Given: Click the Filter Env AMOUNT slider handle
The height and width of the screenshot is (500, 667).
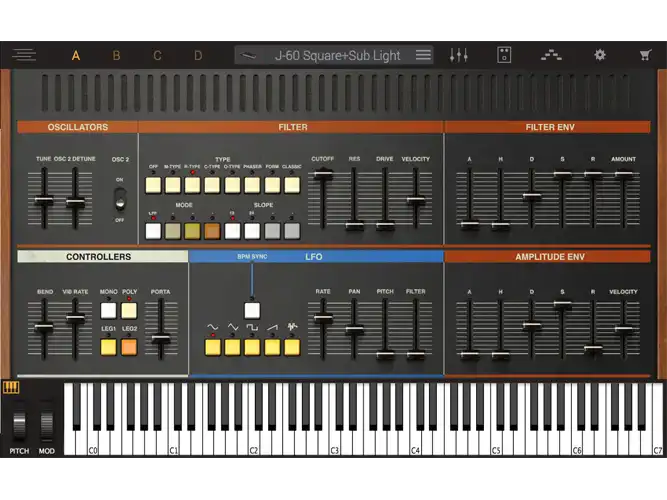Looking at the screenshot, I should (624, 174).
